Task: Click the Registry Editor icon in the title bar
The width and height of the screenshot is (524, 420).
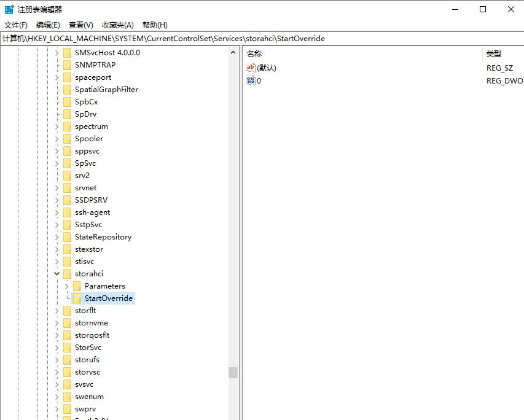Action: click(8, 9)
